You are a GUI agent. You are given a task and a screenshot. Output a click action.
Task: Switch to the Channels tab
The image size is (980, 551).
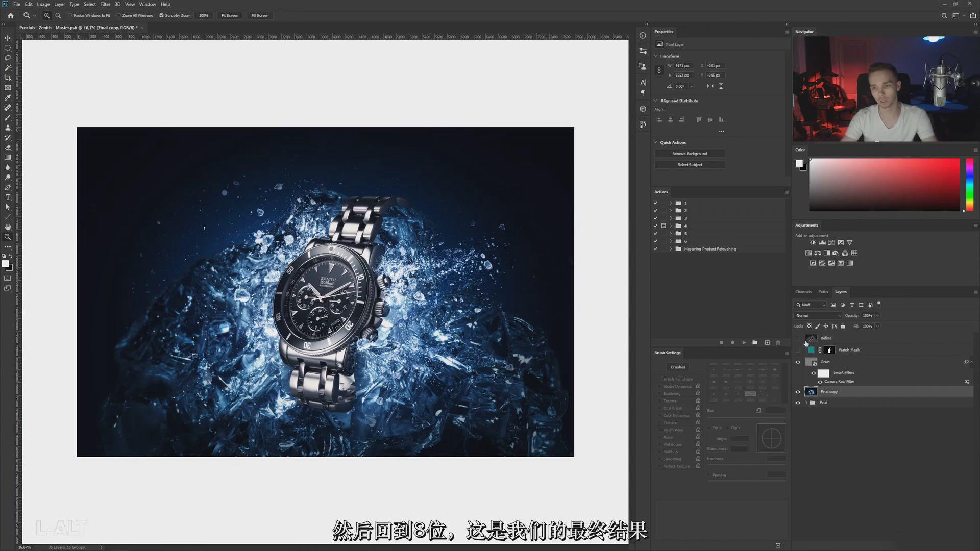pyautogui.click(x=803, y=291)
